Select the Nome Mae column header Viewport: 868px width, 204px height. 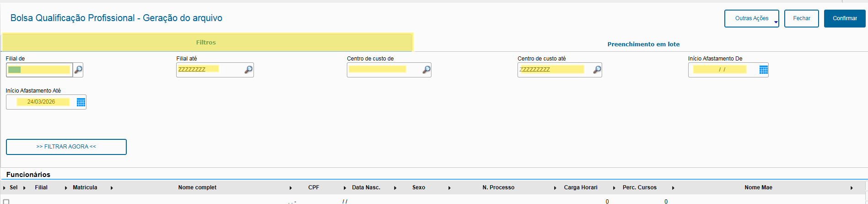(x=758, y=187)
